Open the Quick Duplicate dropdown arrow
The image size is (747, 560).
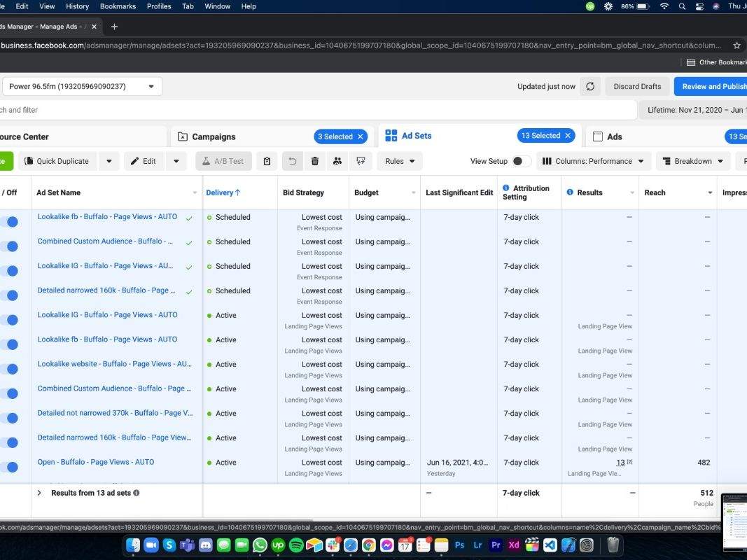109,162
